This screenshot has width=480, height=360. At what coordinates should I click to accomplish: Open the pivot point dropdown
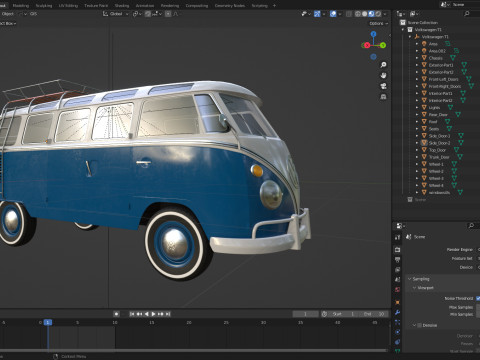click(137, 14)
